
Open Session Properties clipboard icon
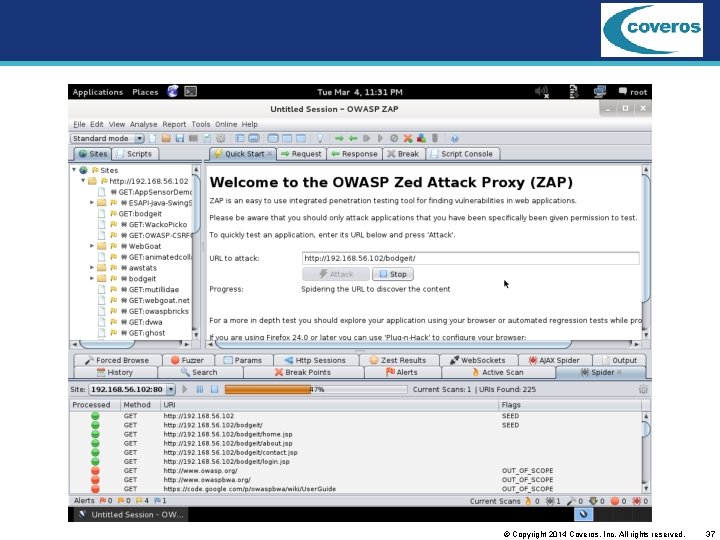(207, 138)
